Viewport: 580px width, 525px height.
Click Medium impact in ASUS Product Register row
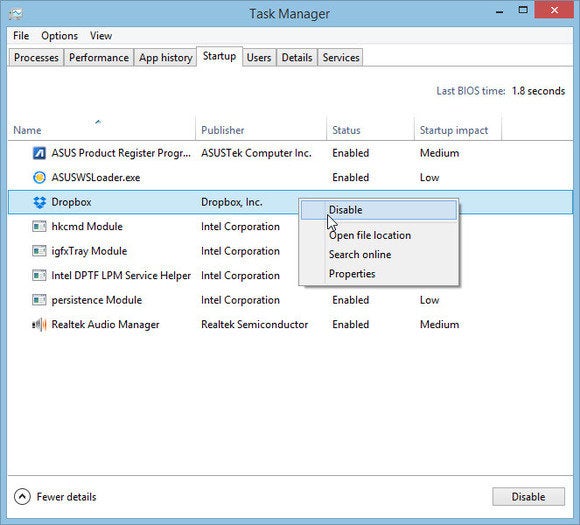[439, 153]
